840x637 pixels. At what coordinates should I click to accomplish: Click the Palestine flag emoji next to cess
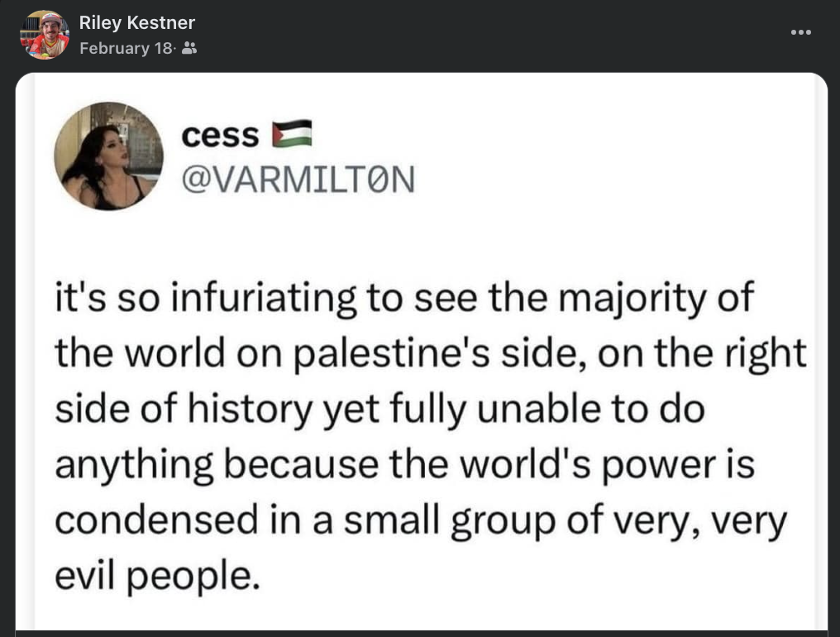point(293,134)
